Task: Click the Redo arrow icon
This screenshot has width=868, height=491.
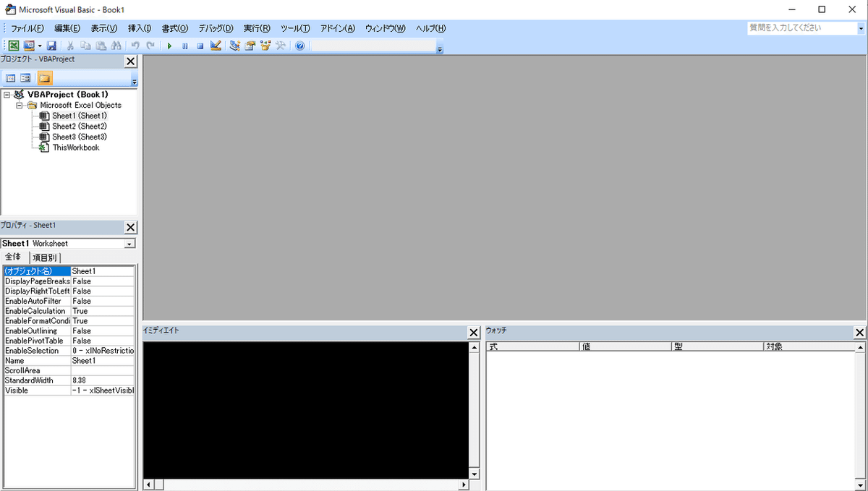Action: pos(150,46)
